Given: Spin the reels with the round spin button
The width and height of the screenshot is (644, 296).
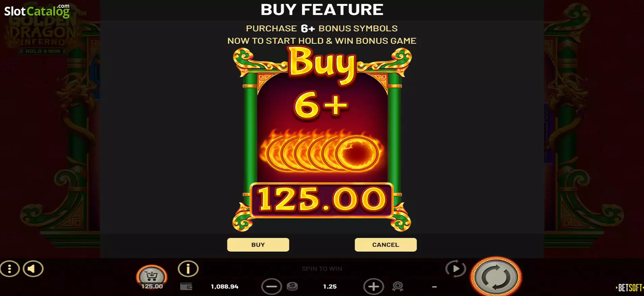Looking at the screenshot, I should [x=496, y=276].
